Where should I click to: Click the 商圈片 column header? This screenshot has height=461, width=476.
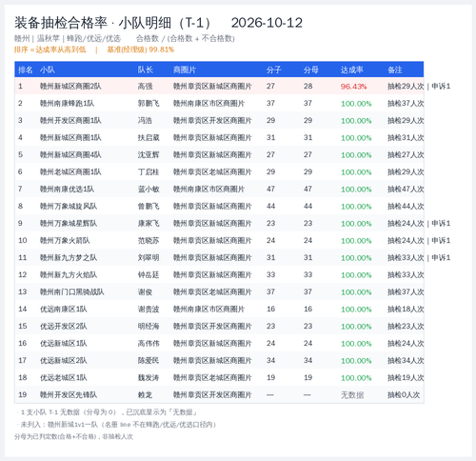pyautogui.click(x=185, y=70)
